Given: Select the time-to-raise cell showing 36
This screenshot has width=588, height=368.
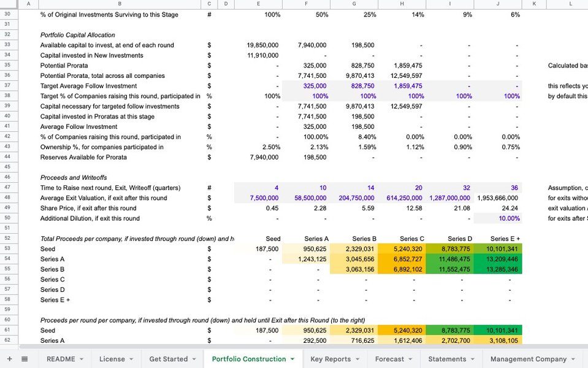Looking at the screenshot, I should [x=498, y=188].
